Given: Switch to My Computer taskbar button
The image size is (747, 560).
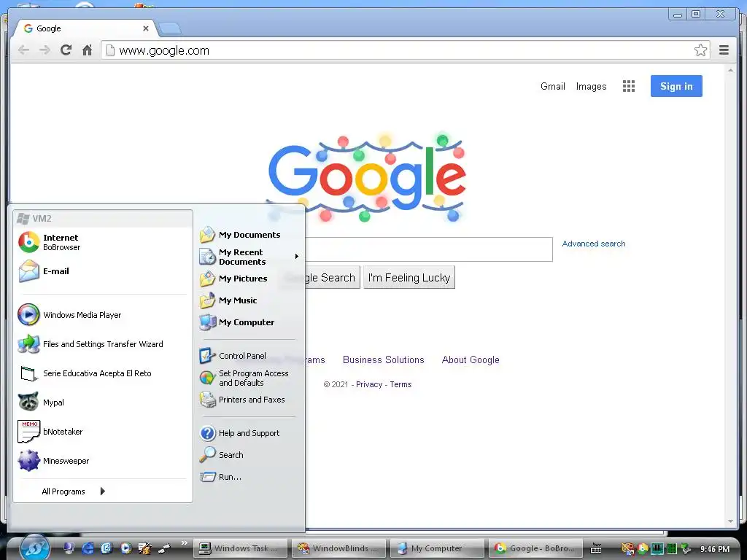Looking at the screenshot, I should coord(436,548).
